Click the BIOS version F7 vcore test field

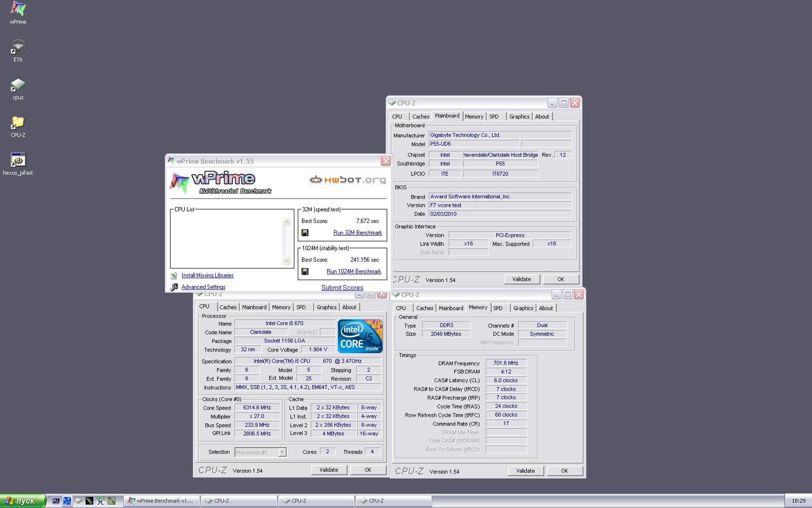[x=500, y=205]
